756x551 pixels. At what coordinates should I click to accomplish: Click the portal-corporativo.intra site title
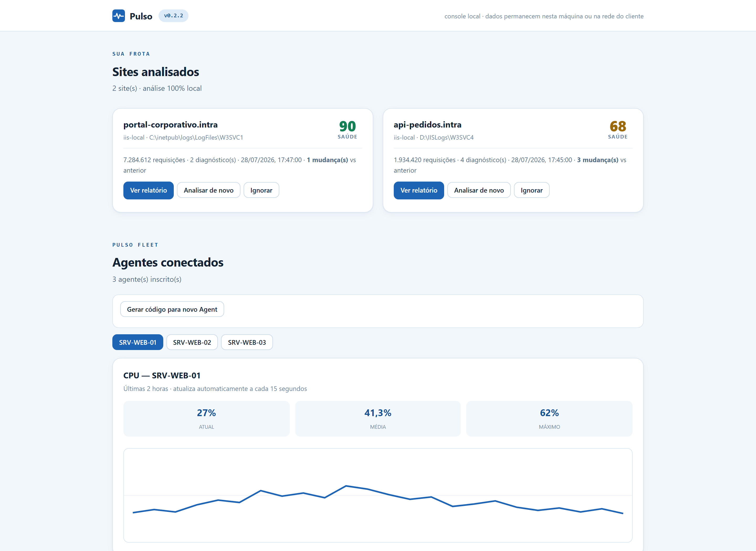pos(170,125)
